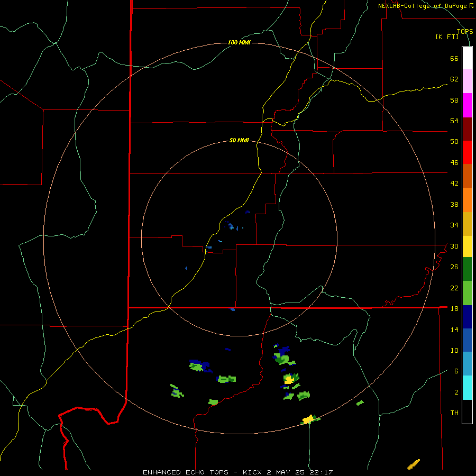The image size is (476, 476).
Task: Click the 22:17 timestamp in the caption
Action: click(x=322, y=472)
